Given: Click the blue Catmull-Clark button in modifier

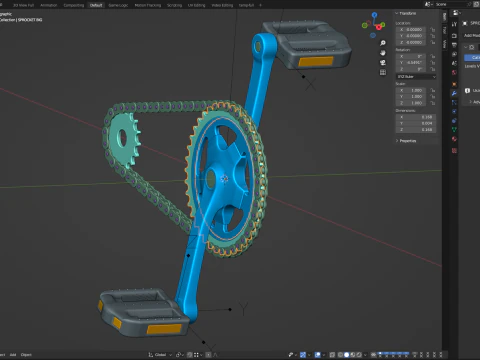Looking at the screenshot, I should (x=472, y=58).
